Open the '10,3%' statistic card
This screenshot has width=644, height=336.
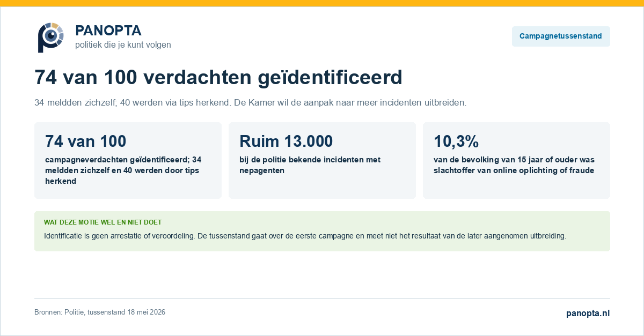point(516,160)
